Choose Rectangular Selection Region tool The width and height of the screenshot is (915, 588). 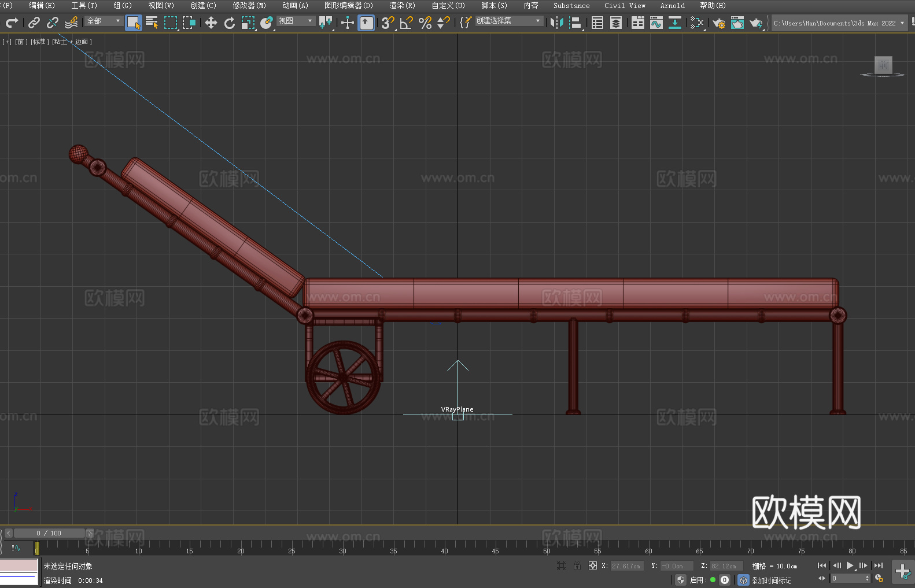pos(171,23)
